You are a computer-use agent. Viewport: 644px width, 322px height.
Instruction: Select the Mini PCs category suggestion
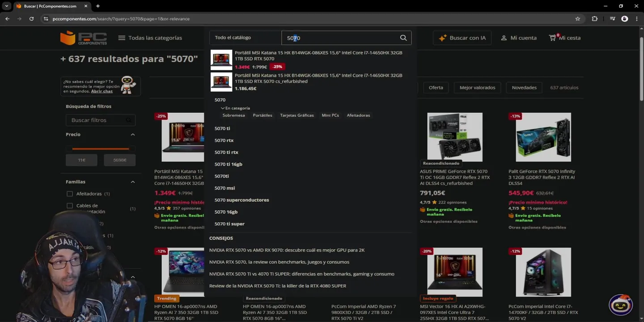(x=330, y=115)
